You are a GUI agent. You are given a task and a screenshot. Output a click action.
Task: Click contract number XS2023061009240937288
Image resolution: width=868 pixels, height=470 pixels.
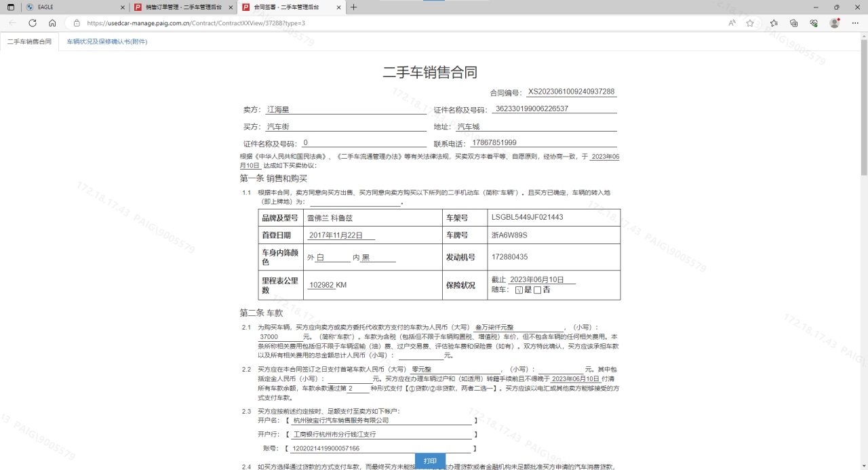(x=571, y=92)
